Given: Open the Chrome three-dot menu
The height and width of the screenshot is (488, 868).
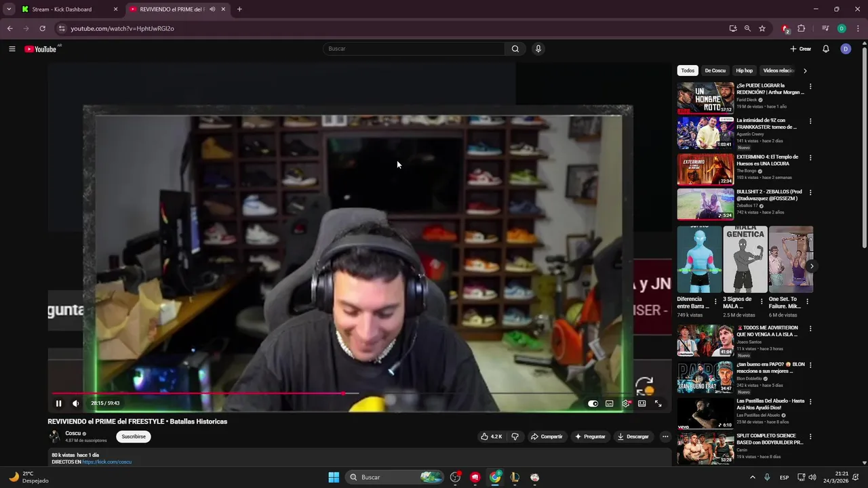Looking at the screenshot, I should (858, 28).
